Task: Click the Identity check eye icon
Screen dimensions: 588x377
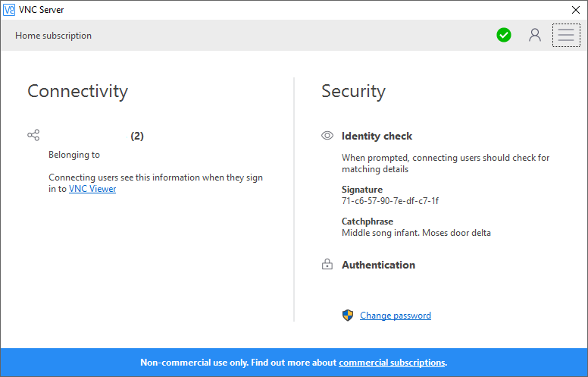Action: 327,136
